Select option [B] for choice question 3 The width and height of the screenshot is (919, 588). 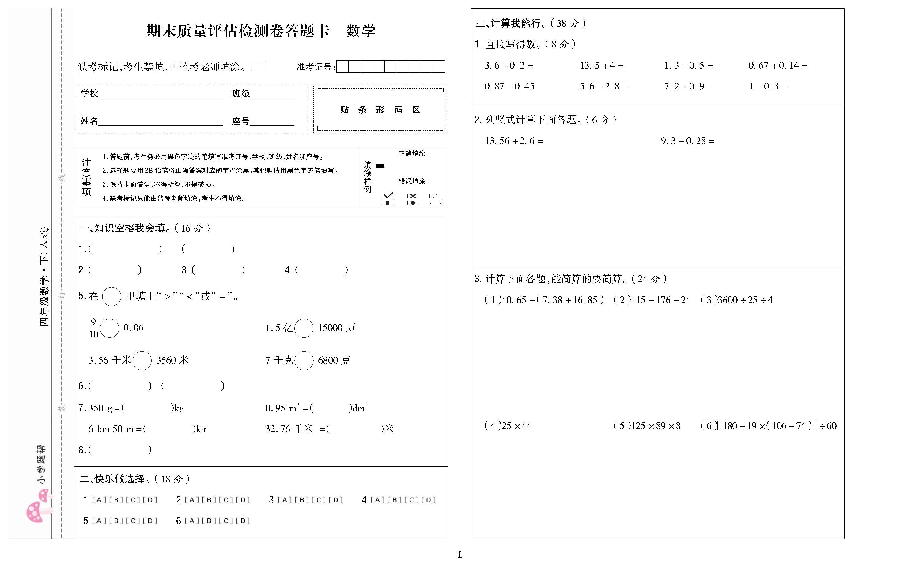pyautogui.click(x=302, y=500)
